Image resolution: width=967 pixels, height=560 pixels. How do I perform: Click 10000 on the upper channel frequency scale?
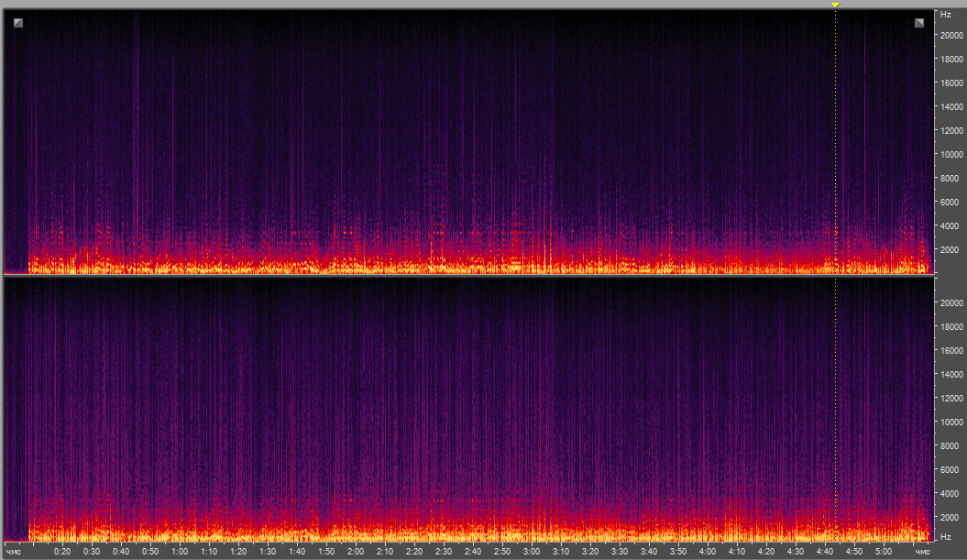pos(951,155)
